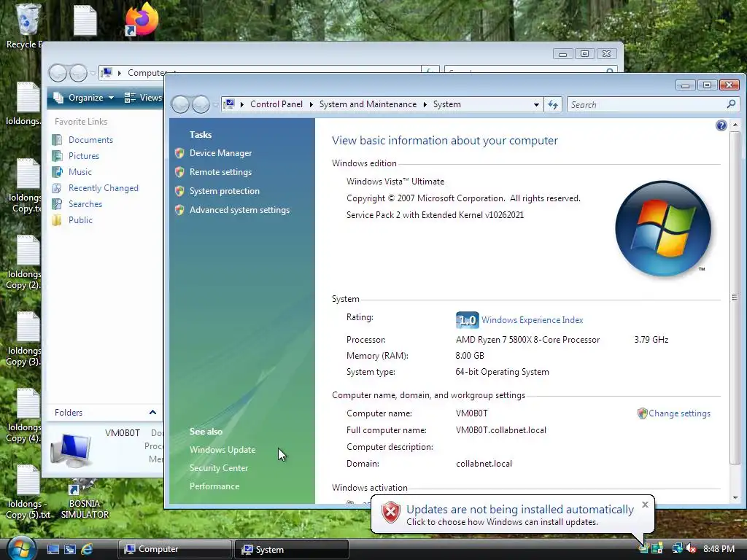Click the Start orb

[21, 548]
